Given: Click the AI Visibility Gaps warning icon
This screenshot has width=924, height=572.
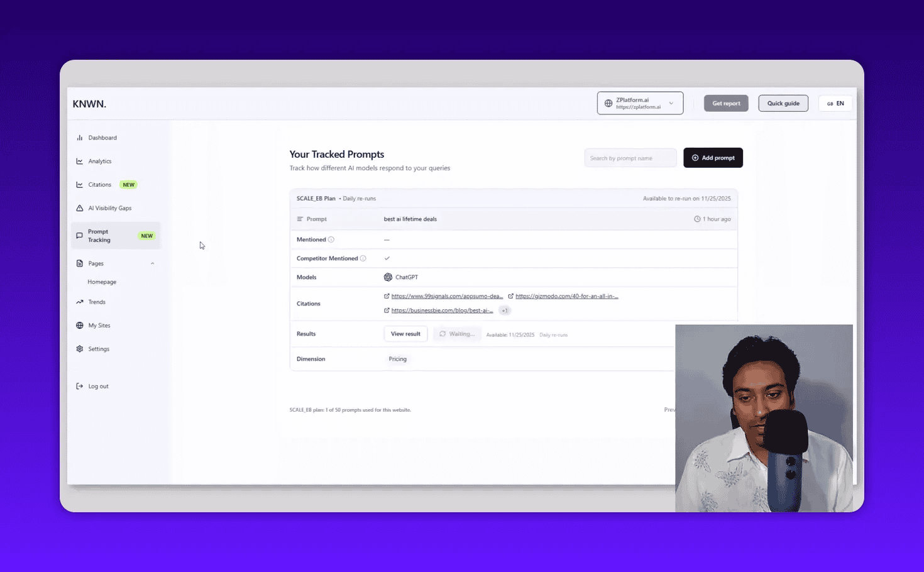Looking at the screenshot, I should click(80, 208).
